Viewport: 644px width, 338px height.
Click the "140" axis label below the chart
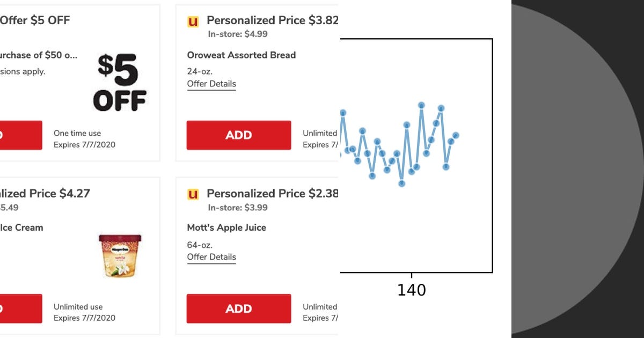tap(411, 290)
